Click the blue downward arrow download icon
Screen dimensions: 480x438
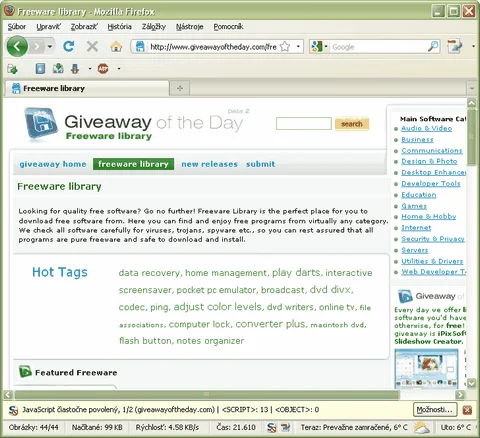[x=75, y=69]
